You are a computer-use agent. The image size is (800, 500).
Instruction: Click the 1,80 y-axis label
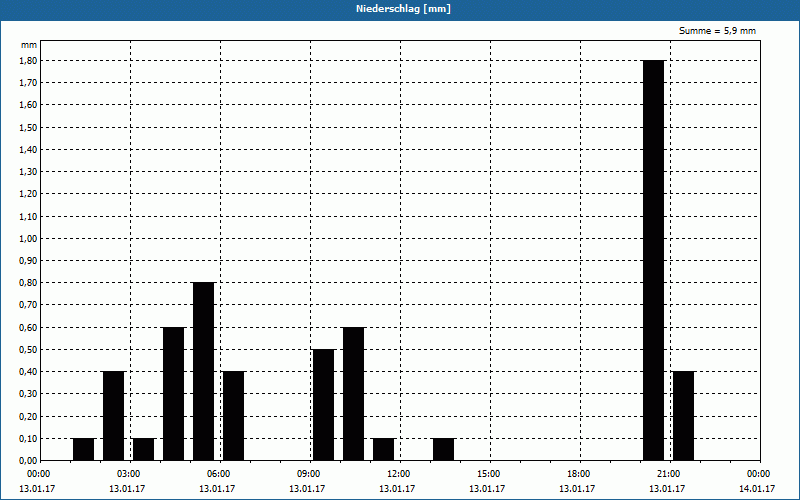coord(28,60)
